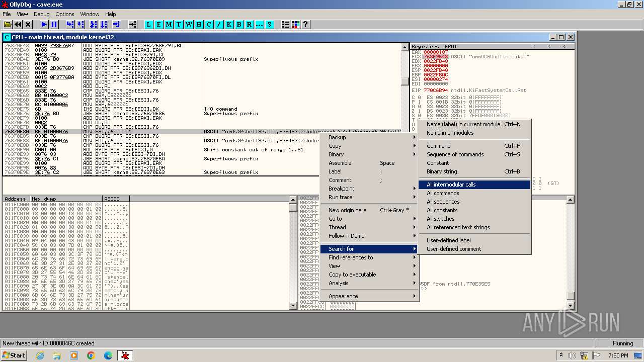The image size is (644, 362).
Task: Expand the Appearance submenu
Action: (369, 296)
